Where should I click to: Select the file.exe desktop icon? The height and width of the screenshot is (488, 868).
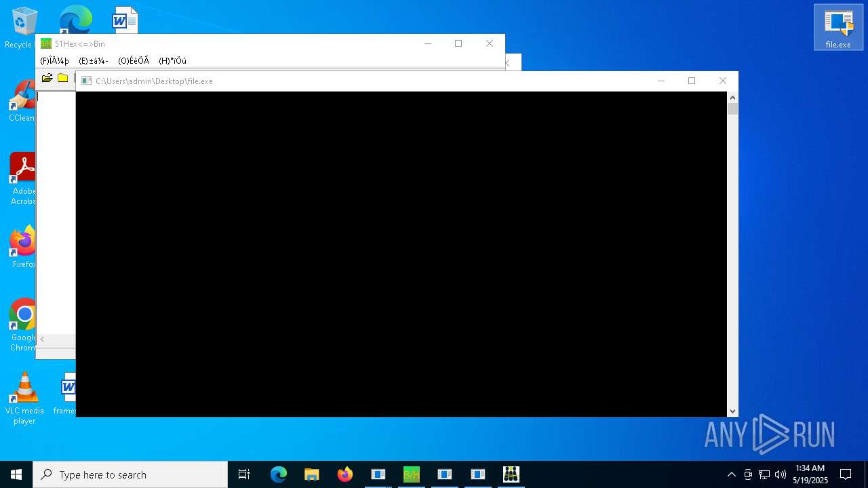[x=838, y=27]
